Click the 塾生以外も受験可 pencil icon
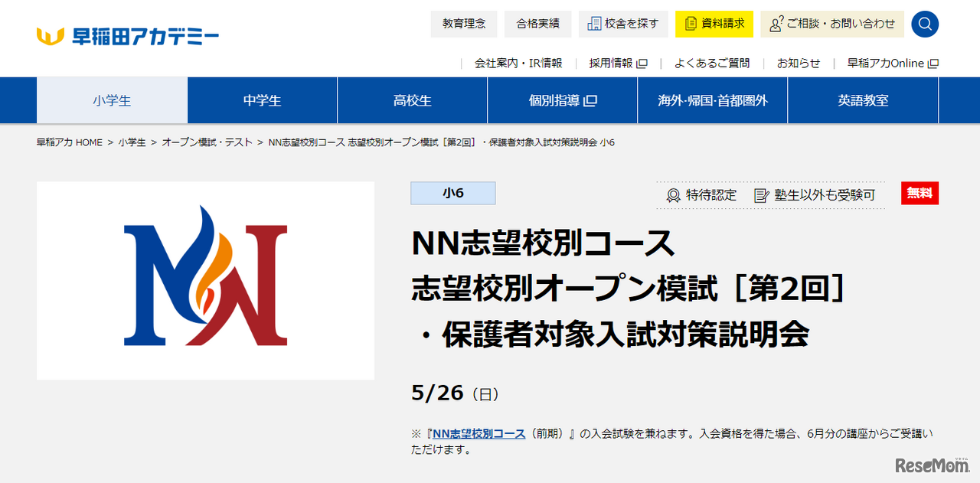980x483 pixels. (x=761, y=195)
